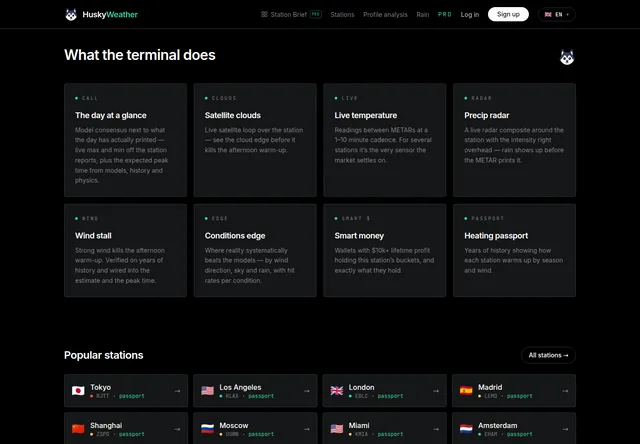The width and height of the screenshot is (640, 444).
Task: Click the UK flag in the language selector
Action: pyautogui.click(x=548, y=15)
